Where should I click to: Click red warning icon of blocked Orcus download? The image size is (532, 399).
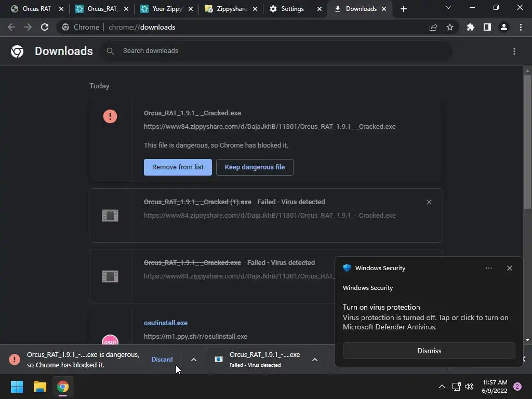110,116
